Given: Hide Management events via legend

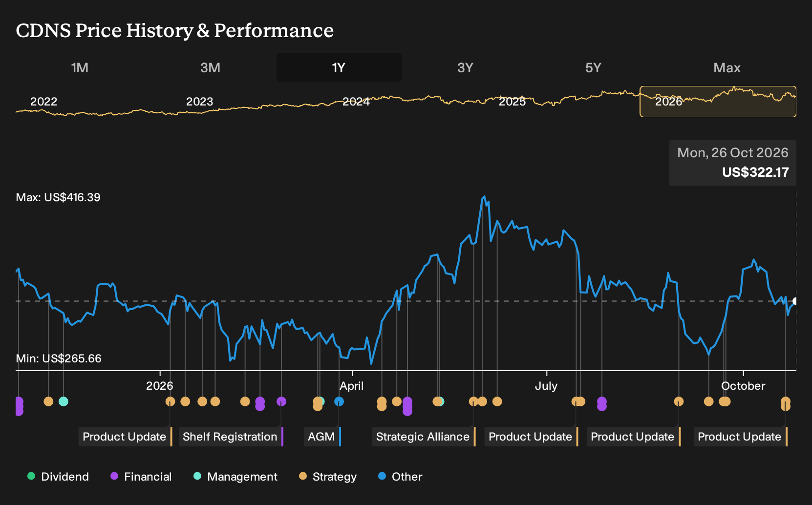Looking at the screenshot, I should 235,477.
